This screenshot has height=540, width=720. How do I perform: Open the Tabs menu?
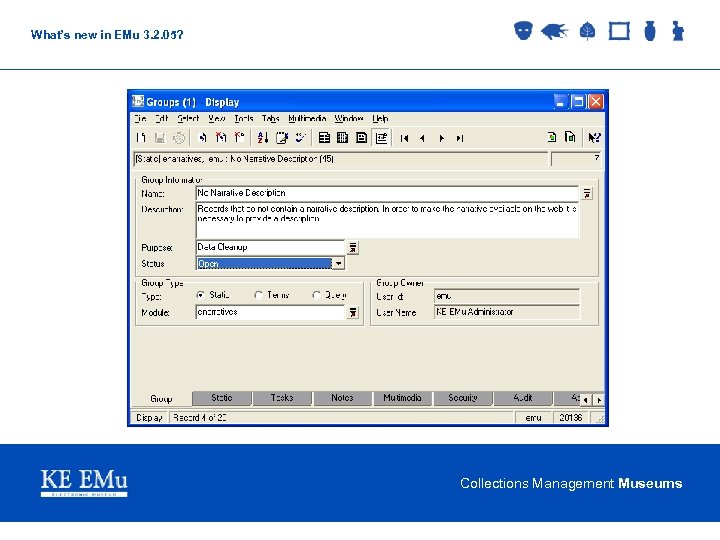tap(270, 118)
